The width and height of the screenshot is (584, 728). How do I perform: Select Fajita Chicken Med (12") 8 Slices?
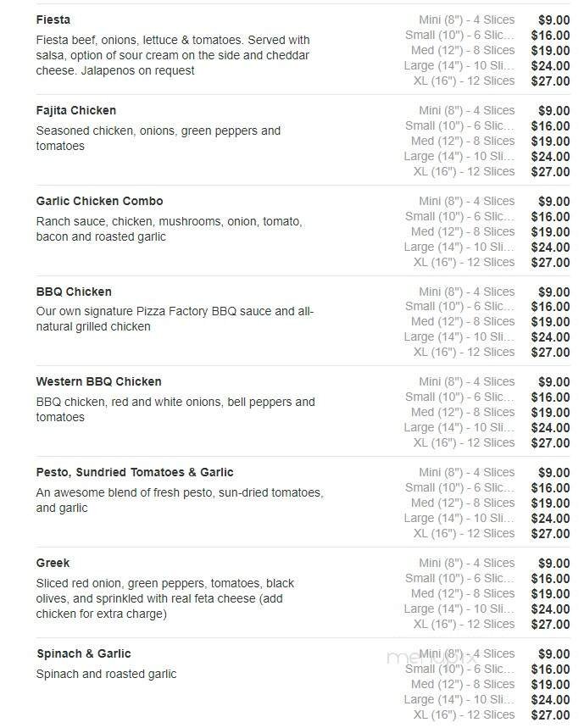pyautogui.click(x=463, y=141)
